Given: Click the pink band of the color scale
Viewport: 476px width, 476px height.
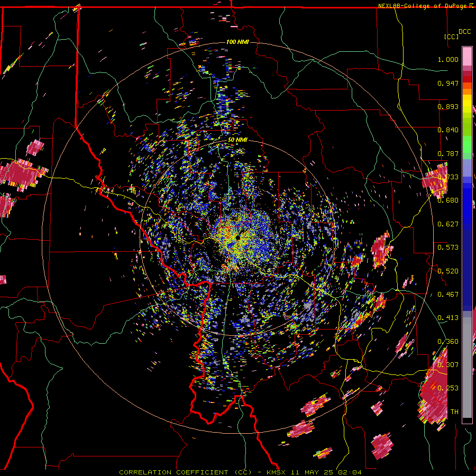Looking at the screenshot, I should click(467, 56).
